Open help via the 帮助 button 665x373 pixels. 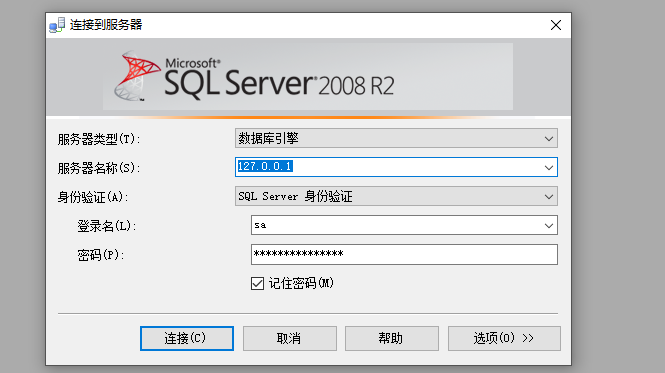(x=392, y=338)
